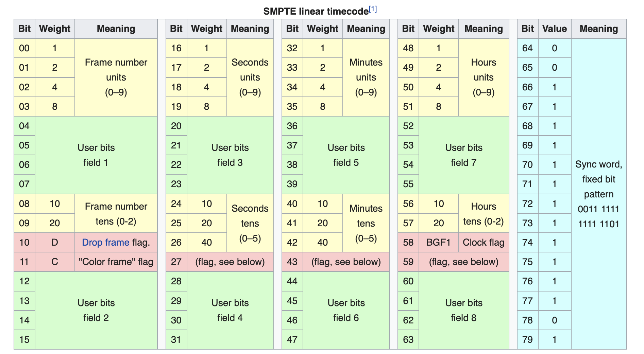Click the "Color frame" flag cell
Viewport: 644px width, 354px height.
[x=116, y=262]
